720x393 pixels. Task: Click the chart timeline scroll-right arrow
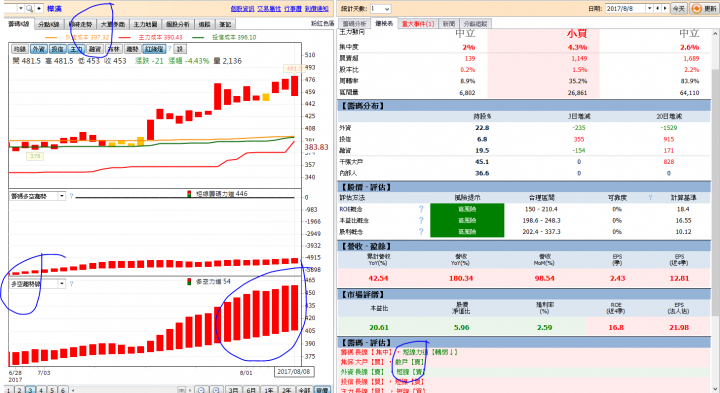[x=190, y=390]
